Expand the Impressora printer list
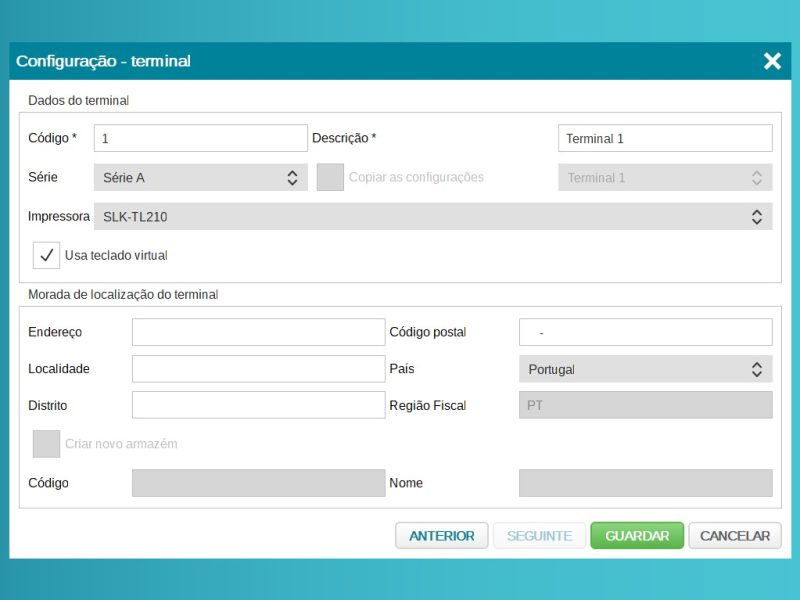This screenshot has height=600, width=800. (432, 216)
